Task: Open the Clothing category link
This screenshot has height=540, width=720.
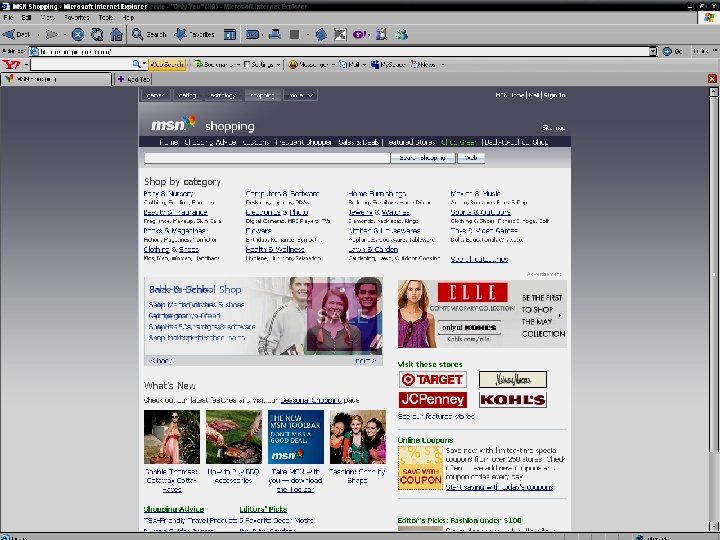Action: tap(156, 249)
